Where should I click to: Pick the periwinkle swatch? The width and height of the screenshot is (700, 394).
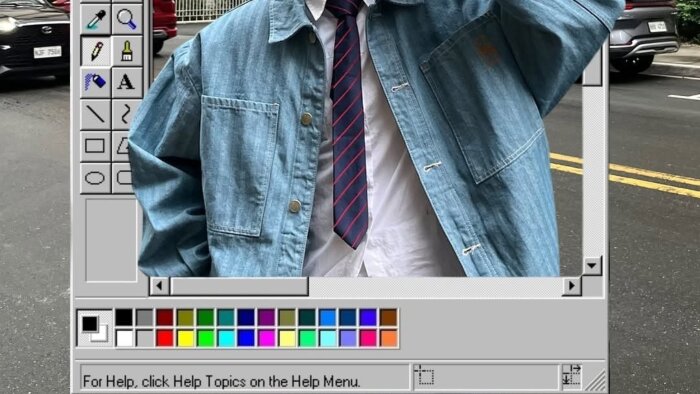click(x=348, y=338)
